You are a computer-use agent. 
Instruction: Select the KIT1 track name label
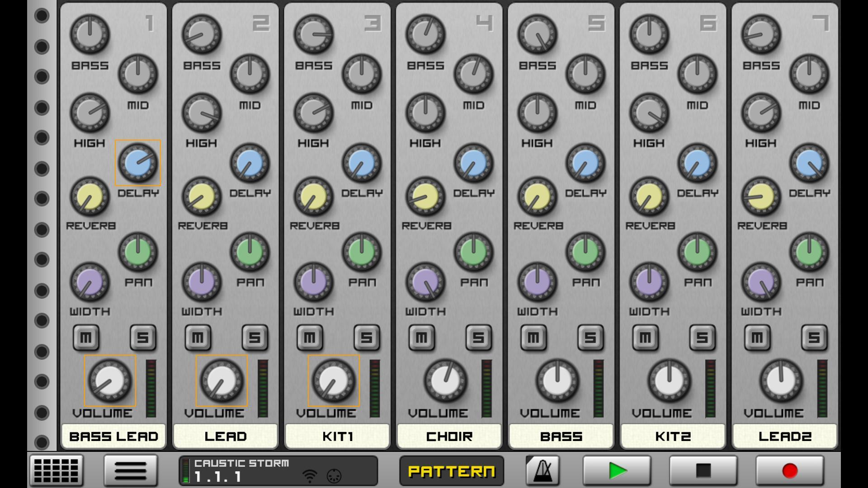tap(337, 436)
